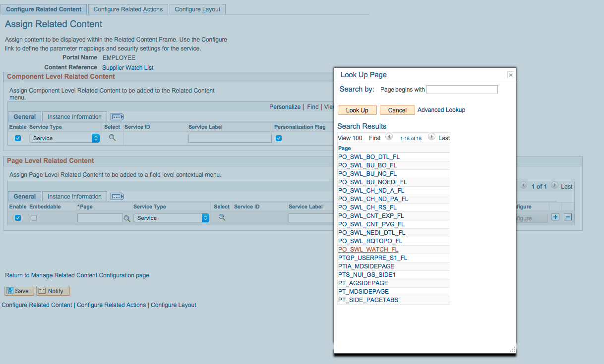The width and height of the screenshot is (604, 364).
Task: Switch to Configure Related Actions tab
Action: tap(128, 9)
